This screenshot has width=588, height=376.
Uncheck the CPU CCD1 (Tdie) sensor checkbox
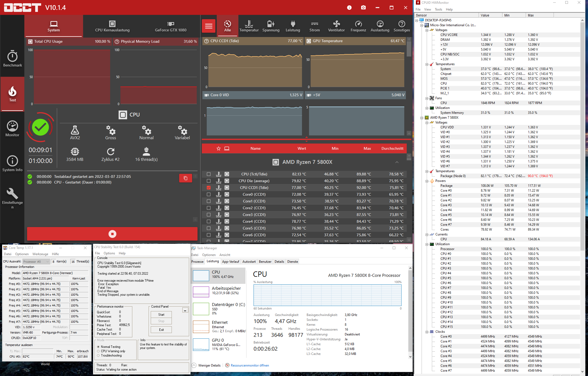(208, 188)
